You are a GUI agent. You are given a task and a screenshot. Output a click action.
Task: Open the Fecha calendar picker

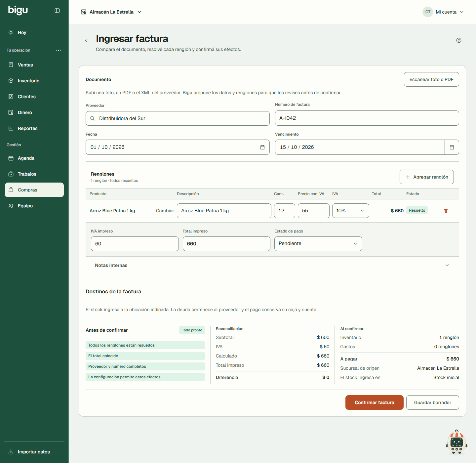[262, 147]
